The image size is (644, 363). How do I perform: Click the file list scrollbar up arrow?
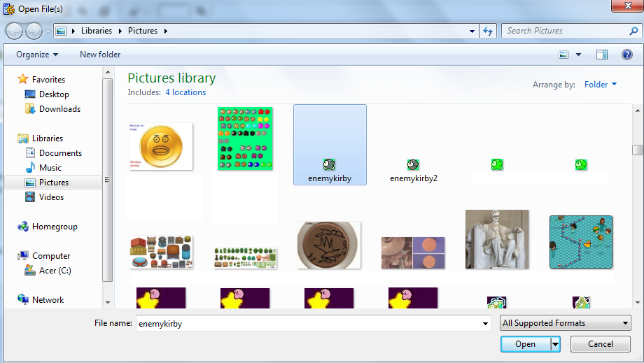638,111
